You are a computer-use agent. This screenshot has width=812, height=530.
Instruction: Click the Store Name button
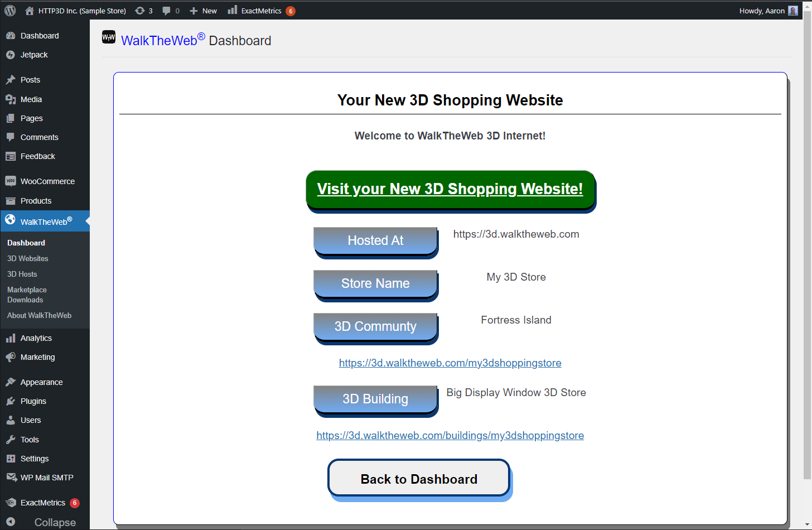[x=375, y=283]
